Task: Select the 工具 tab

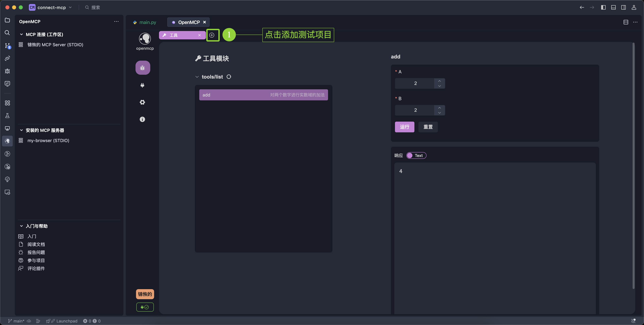Action: click(x=179, y=35)
